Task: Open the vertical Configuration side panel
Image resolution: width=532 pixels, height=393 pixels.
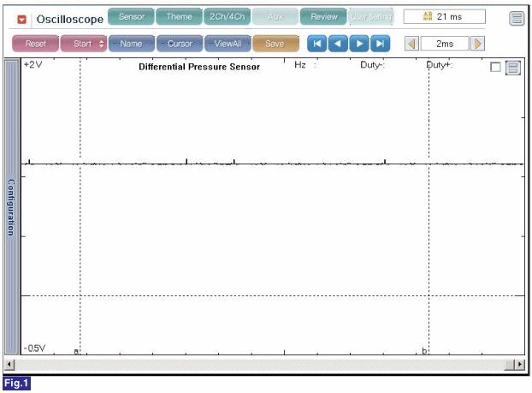Action: (x=11, y=207)
